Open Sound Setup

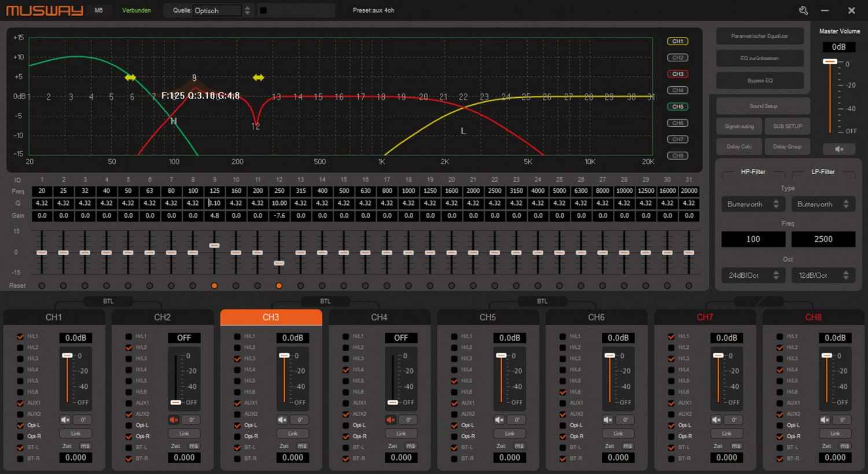tap(763, 106)
